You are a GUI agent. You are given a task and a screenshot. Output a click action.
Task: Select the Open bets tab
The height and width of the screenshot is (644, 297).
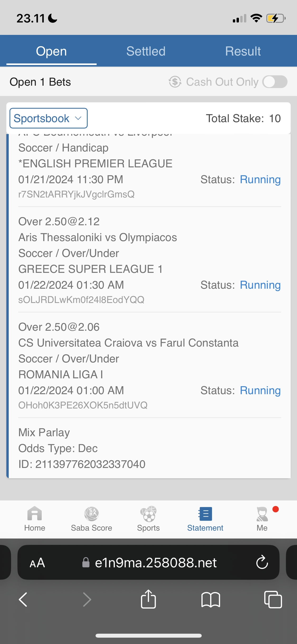pos(51,51)
